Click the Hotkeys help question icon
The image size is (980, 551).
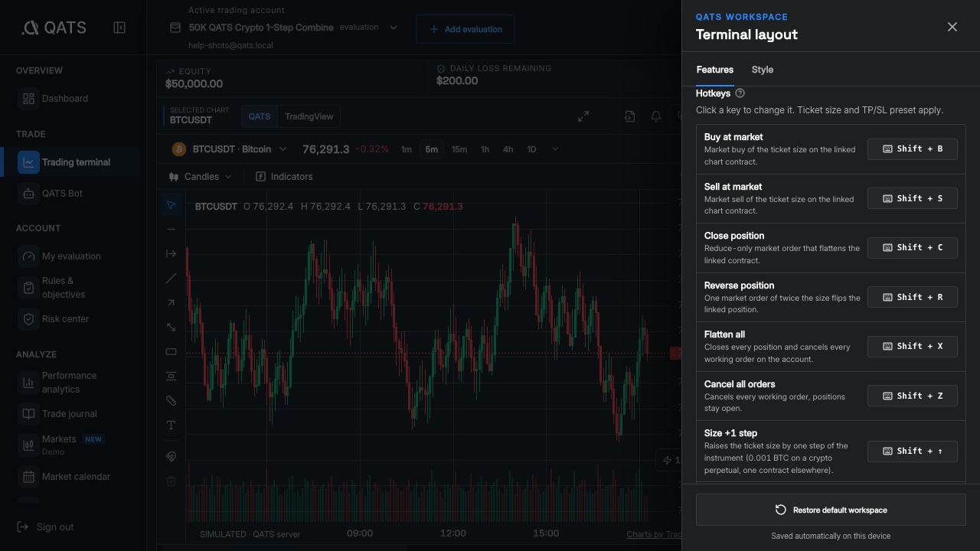click(740, 93)
